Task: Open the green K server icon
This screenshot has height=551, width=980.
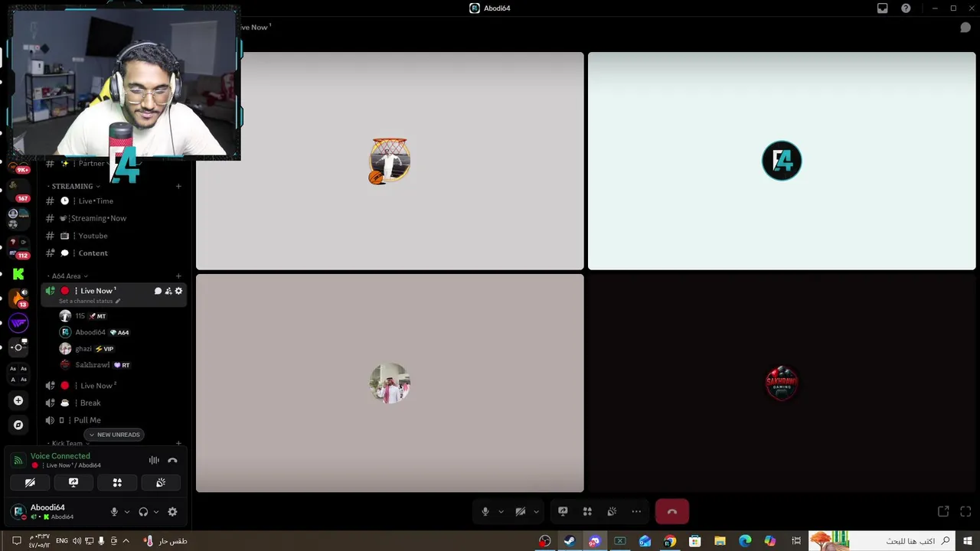Action: pos(18,274)
